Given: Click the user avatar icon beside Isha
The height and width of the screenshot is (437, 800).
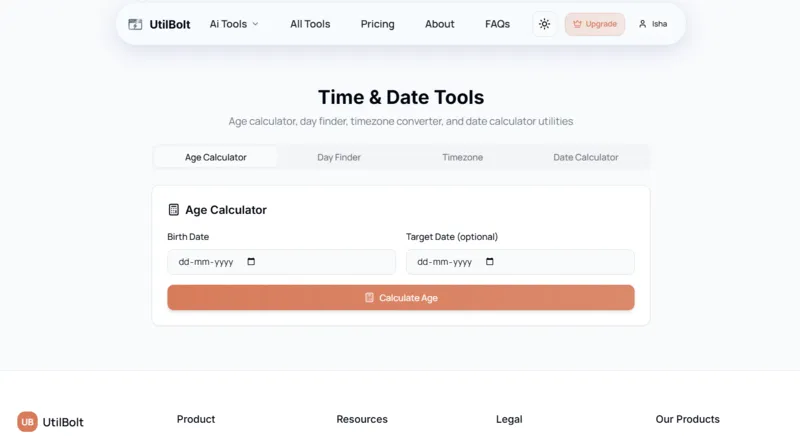Looking at the screenshot, I should [x=642, y=24].
